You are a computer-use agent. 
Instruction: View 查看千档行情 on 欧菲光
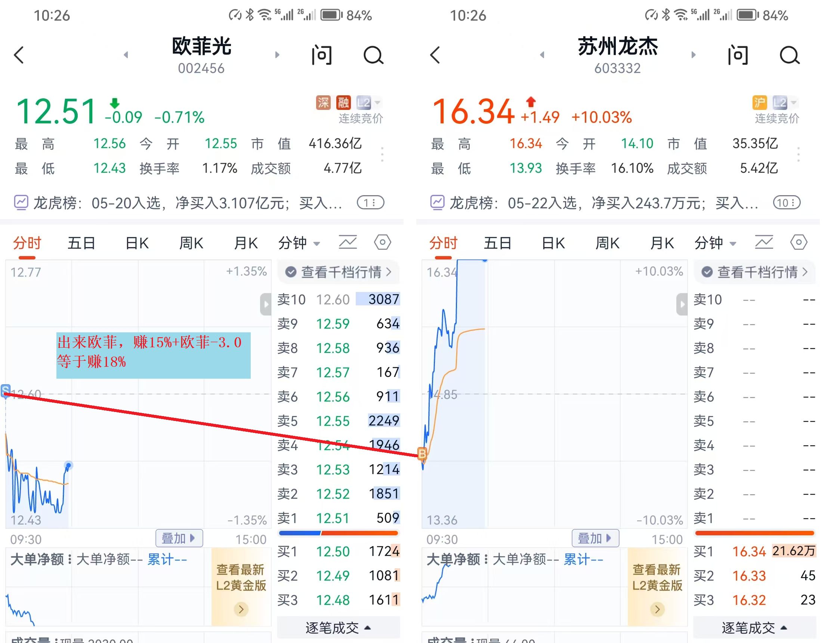coord(338,272)
